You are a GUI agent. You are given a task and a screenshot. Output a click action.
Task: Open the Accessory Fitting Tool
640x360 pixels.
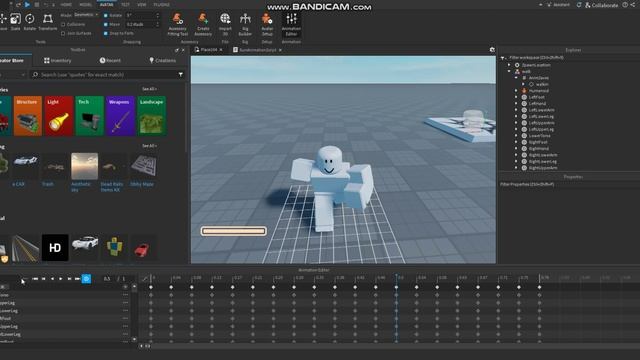click(x=178, y=24)
